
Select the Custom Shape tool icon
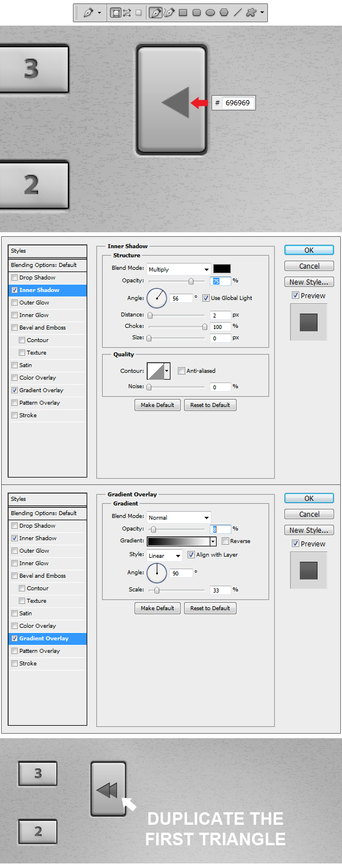251,13
